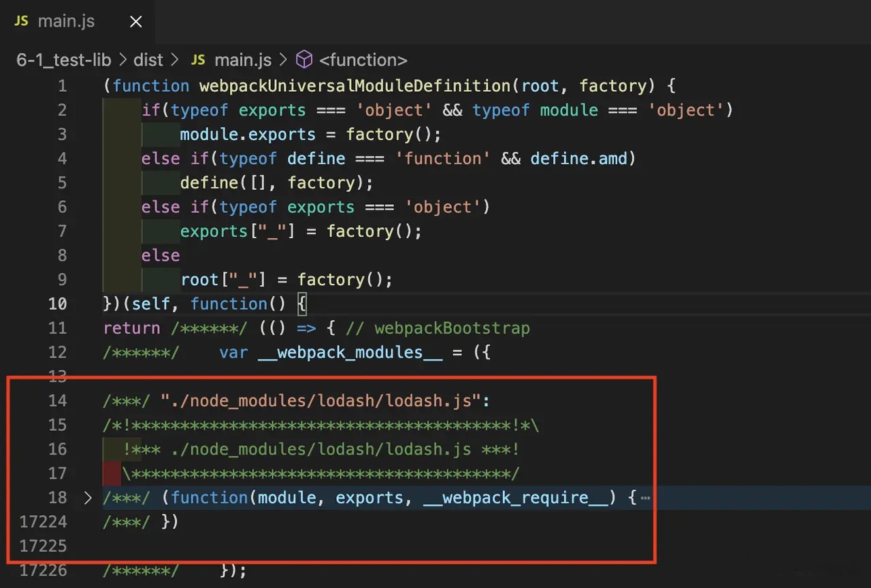Click the JS icon in the breadcrumb
This screenshot has width=871, height=588.
[x=198, y=60]
